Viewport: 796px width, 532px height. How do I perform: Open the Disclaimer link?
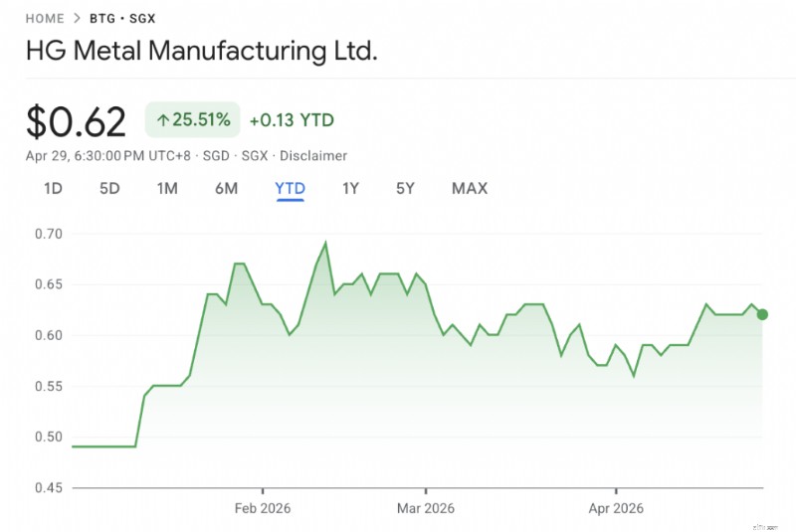click(x=313, y=156)
